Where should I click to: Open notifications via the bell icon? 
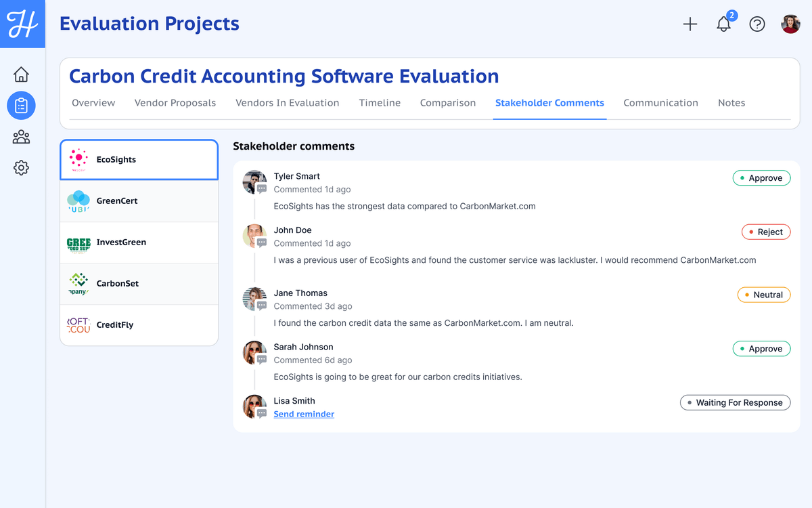pyautogui.click(x=723, y=24)
